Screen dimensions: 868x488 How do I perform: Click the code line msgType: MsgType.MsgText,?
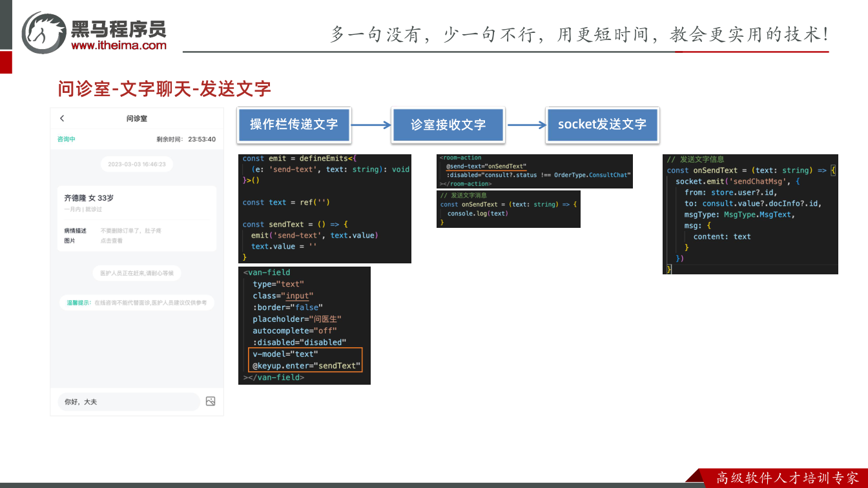click(x=740, y=214)
